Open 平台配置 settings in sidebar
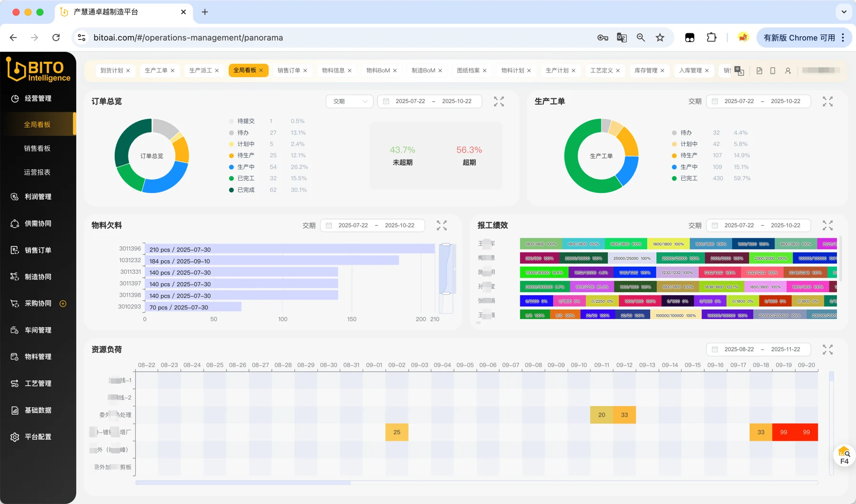 click(38, 436)
